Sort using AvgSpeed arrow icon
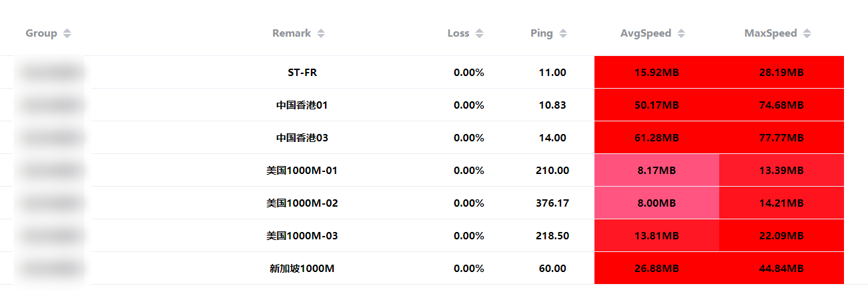The height and width of the screenshot is (298, 868). pyautogui.click(x=681, y=33)
